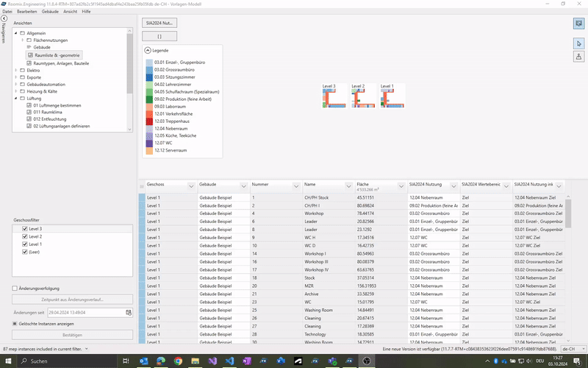Open the Geschoss column filter dropdown
This screenshot has height=368, width=588.
[x=191, y=185]
